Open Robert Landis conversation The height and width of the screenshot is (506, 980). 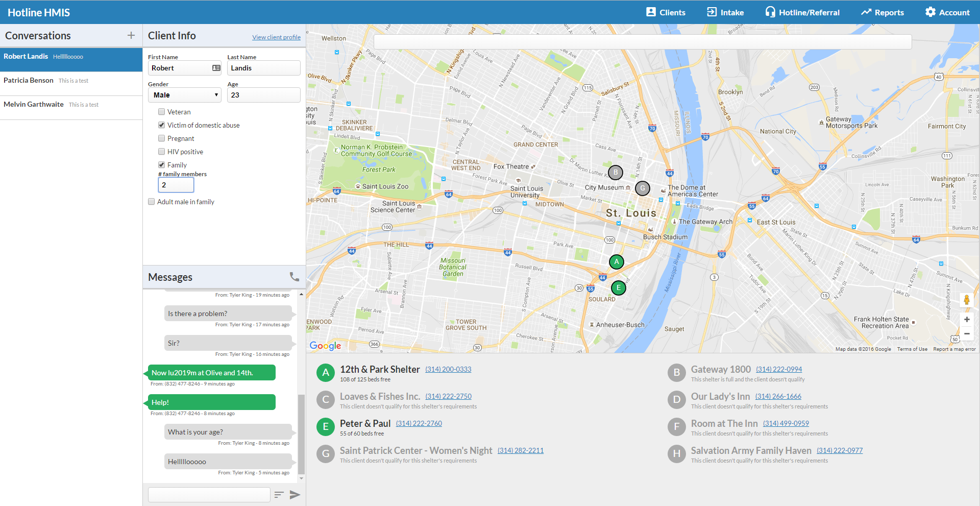click(71, 60)
